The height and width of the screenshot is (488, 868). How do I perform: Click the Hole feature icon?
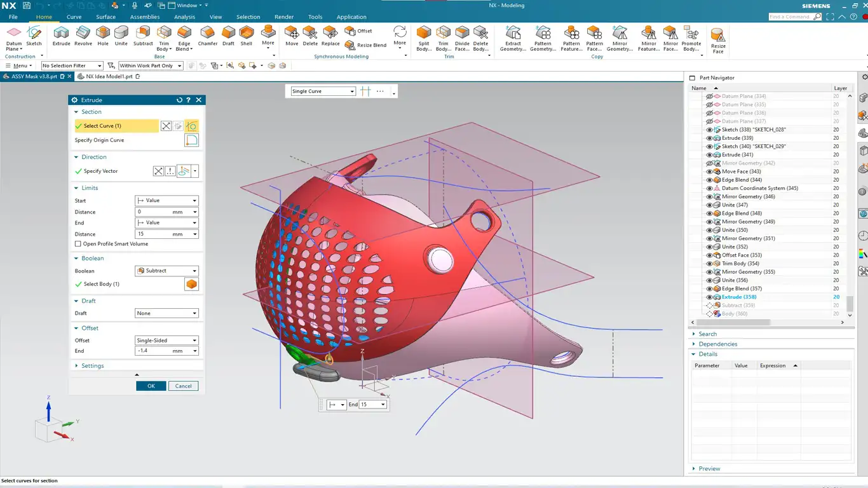[x=103, y=36]
